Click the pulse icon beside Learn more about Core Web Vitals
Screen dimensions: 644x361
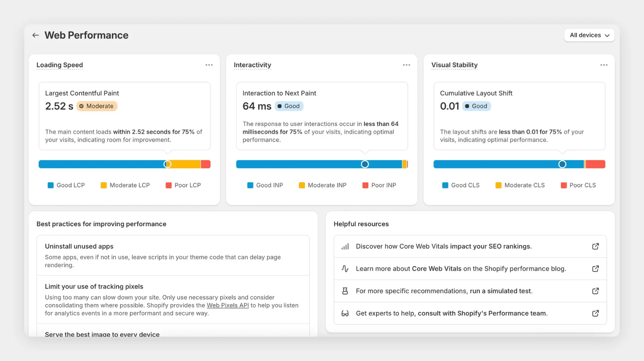pyautogui.click(x=345, y=269)
